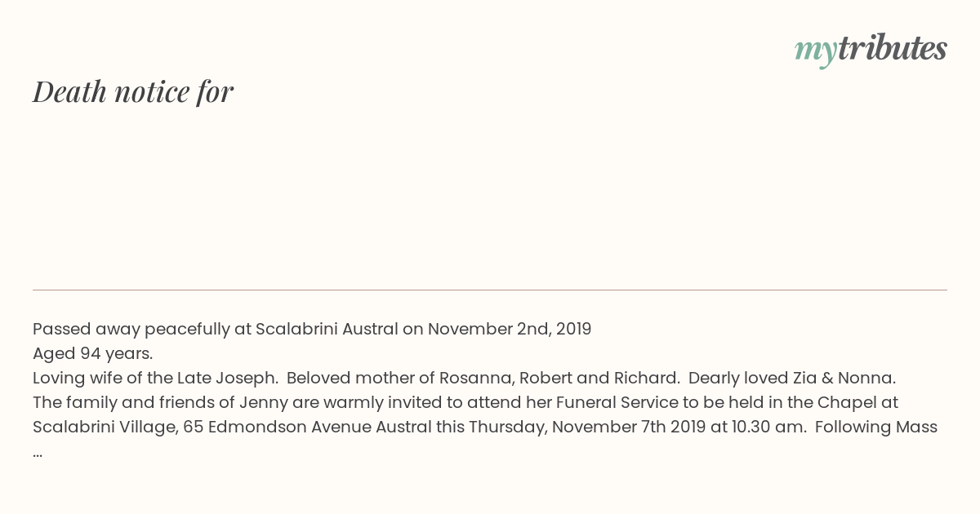
Task: Click the mytributes logo
Action: click(871, 50)
